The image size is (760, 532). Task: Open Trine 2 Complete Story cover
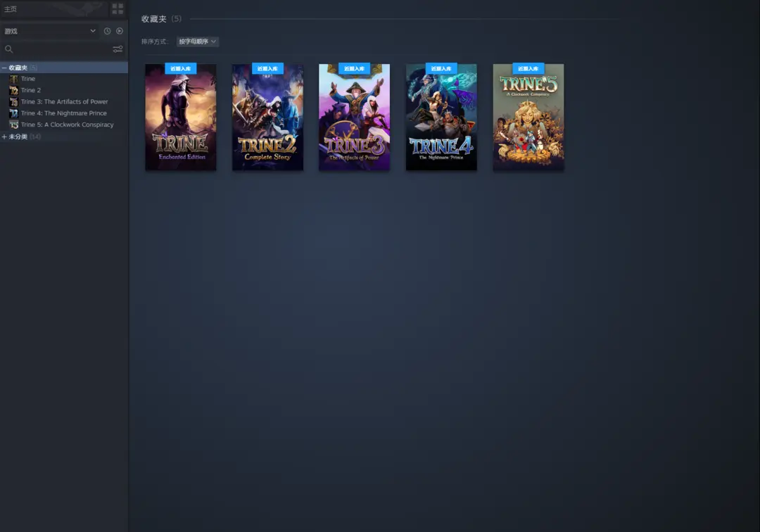(x=267, y=118)
